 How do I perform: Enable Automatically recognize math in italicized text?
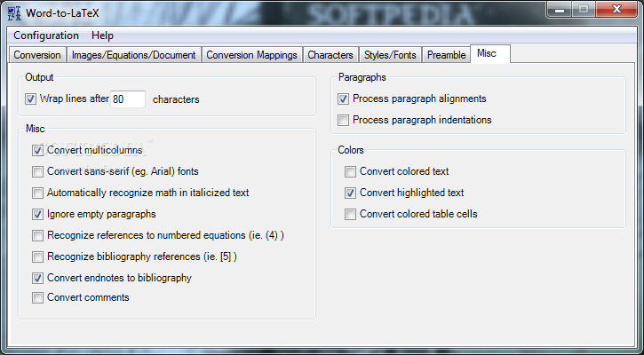tap(38, 193)
